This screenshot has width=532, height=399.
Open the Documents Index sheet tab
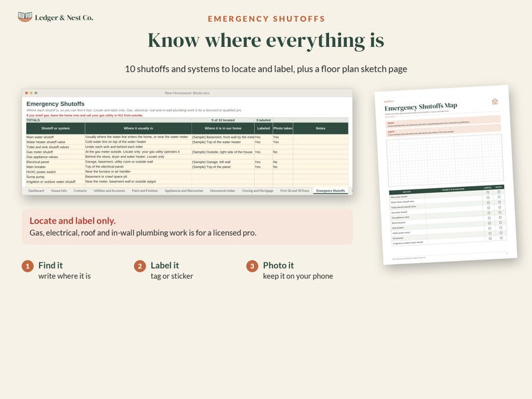(x=222, y=191)
